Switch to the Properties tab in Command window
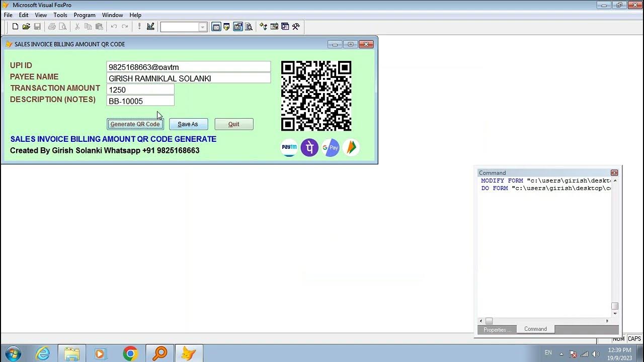The image size is (644, 362). [497, 330]
